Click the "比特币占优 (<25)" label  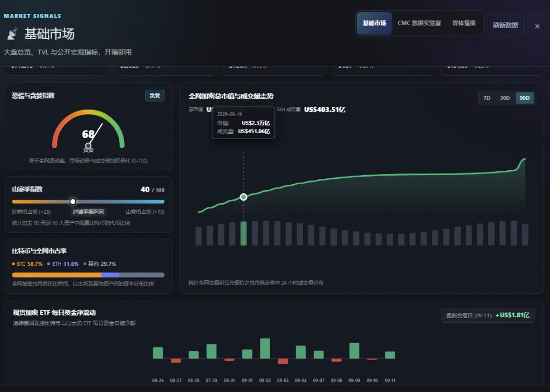pyautogui.click(x=31, y=212)
